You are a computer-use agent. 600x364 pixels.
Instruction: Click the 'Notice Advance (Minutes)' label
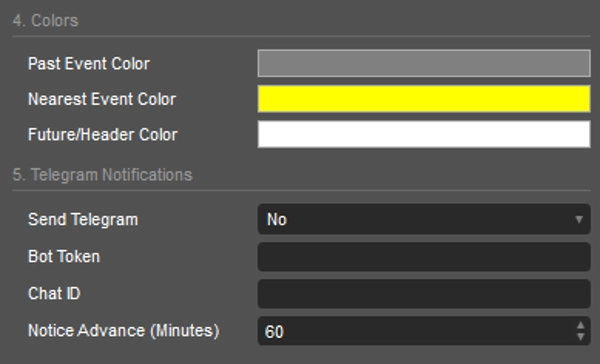124,331
